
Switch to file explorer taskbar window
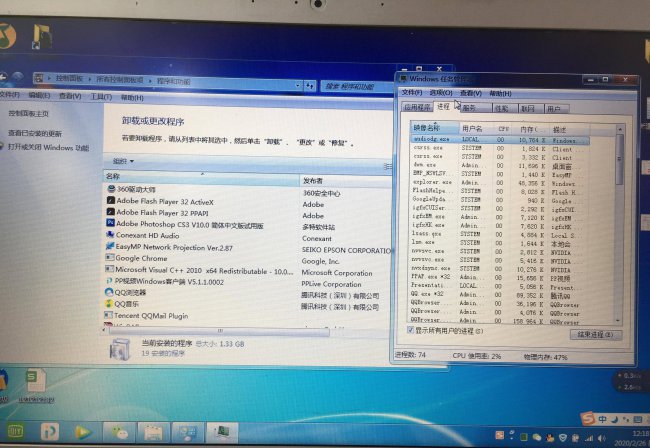(x=154, y=433)
